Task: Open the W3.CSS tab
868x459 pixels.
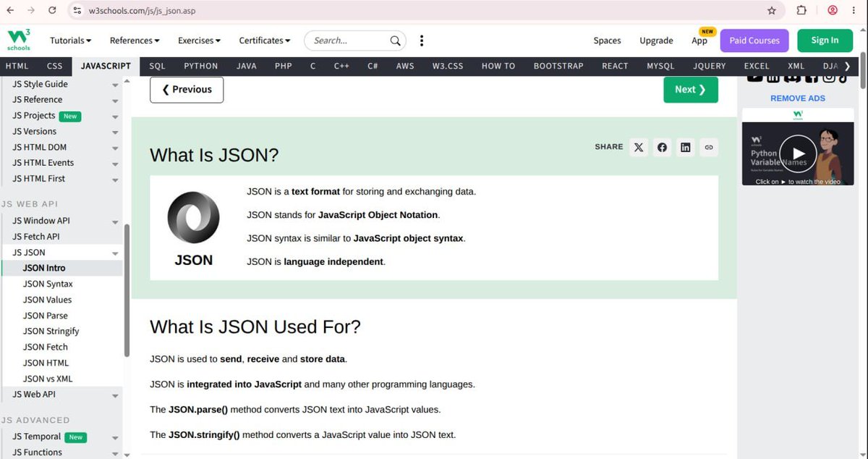Action: (448, 66)
